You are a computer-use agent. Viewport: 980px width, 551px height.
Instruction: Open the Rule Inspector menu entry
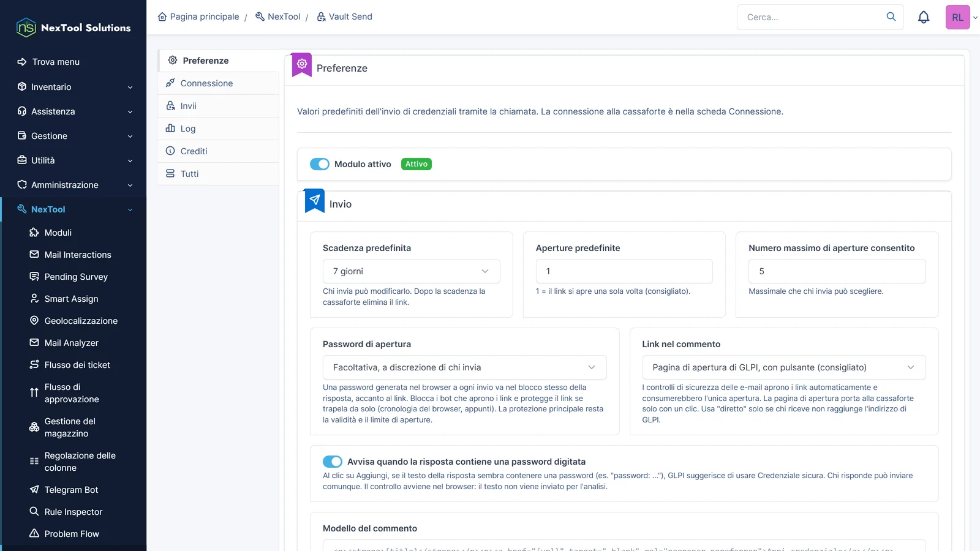click(x=73, y=512)
